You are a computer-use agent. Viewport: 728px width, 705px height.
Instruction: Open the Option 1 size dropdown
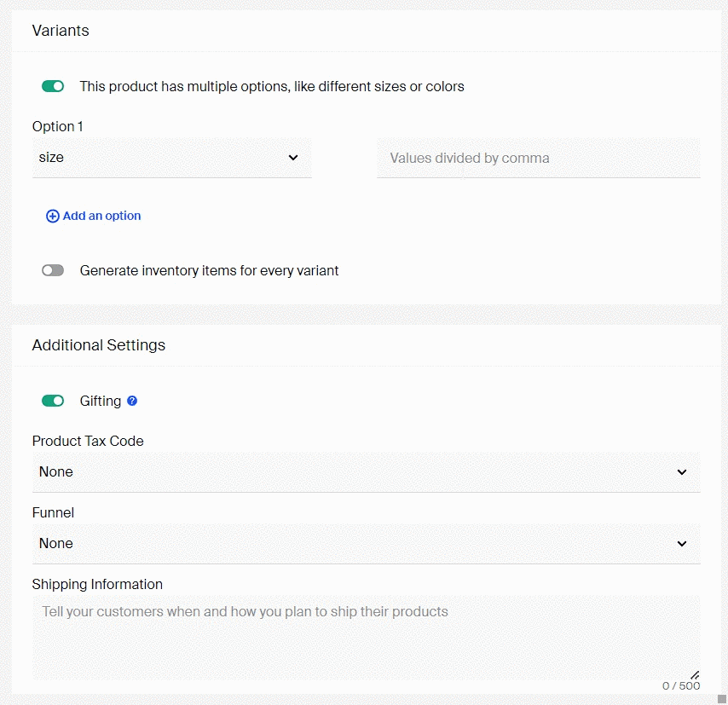coord(172,158)
